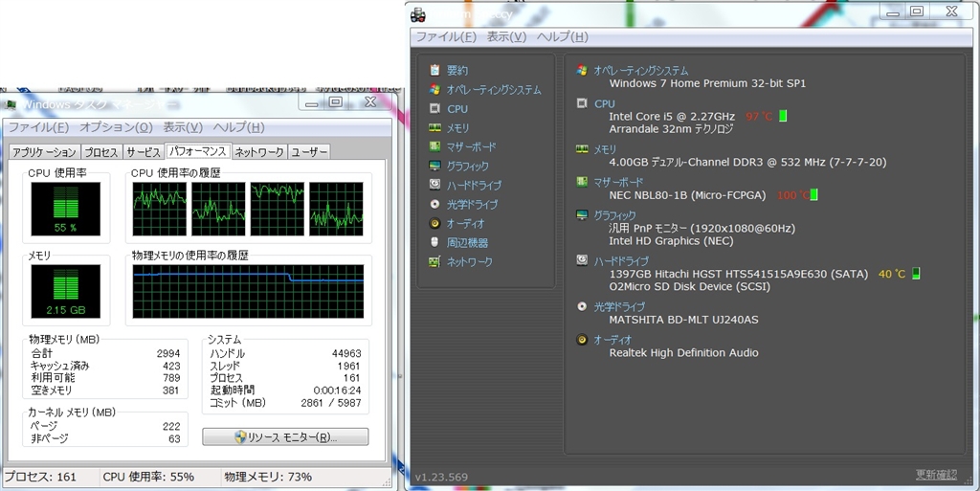Click the Intel Core i5 @ 2.27GHz text
The image size is (980, 491).
tap(672, 116)
